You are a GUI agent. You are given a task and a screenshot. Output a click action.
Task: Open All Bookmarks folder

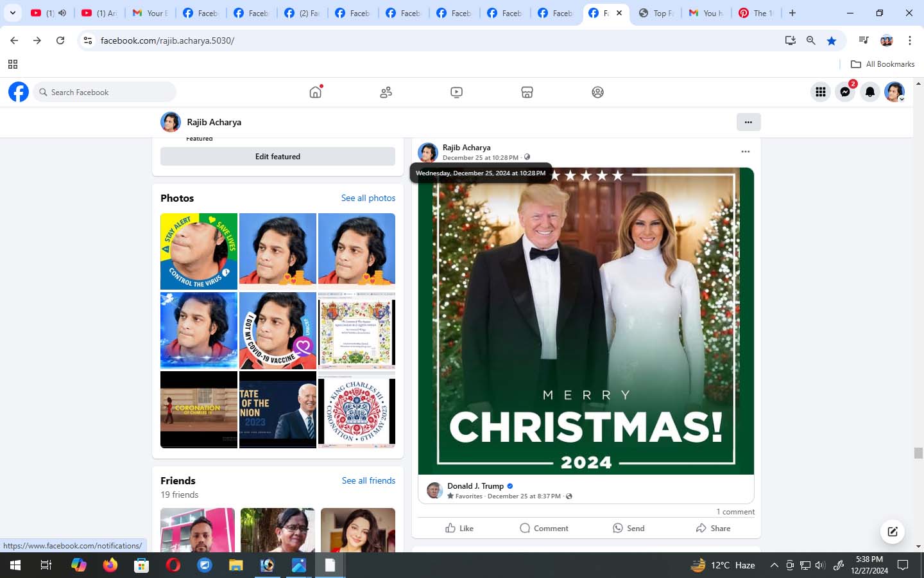coord(883,64)
